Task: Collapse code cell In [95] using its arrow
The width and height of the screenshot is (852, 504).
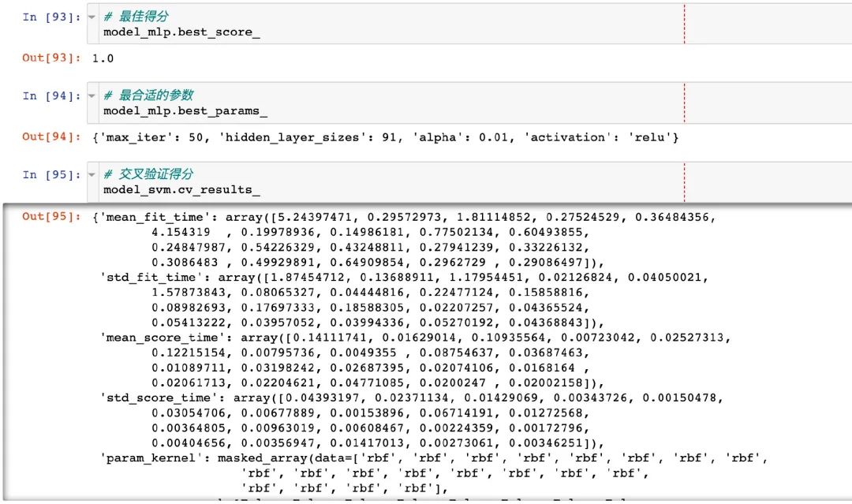Action: (x=92, y=174)
